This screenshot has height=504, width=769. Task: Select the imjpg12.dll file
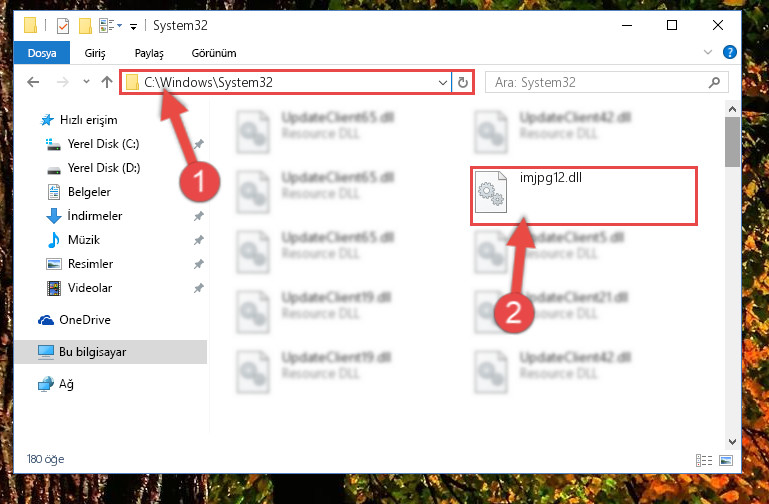pyautogui.click(x=584, y=196)
